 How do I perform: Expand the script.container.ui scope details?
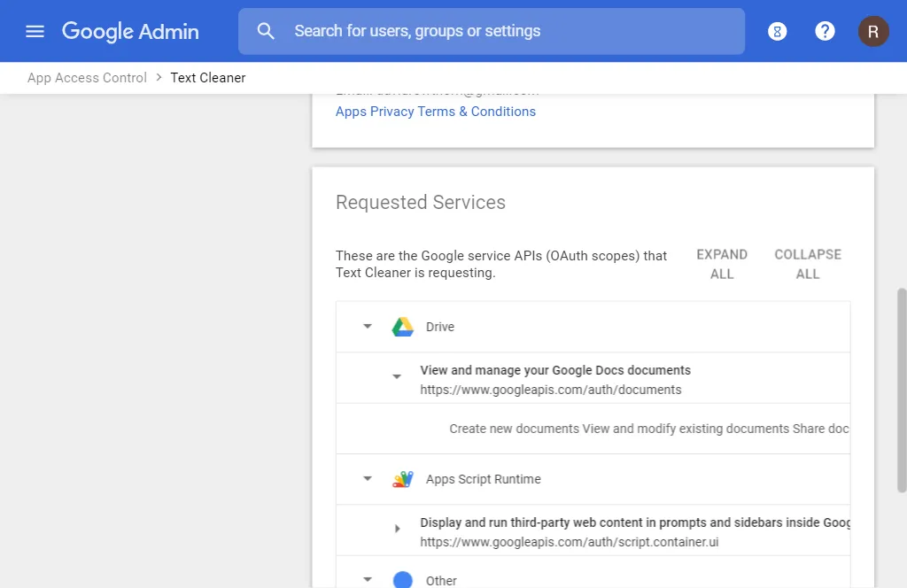click(398, 529)
